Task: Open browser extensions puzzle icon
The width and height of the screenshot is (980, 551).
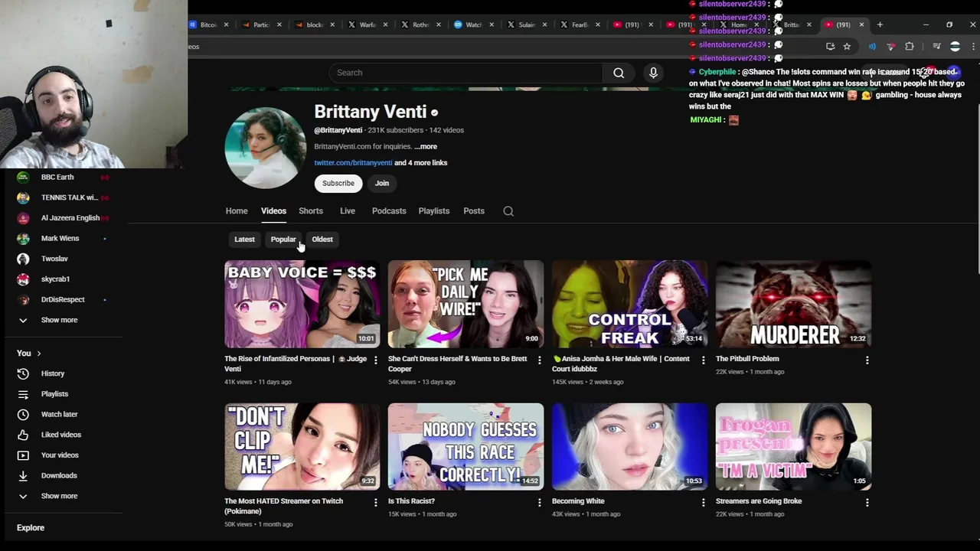Action: click(910, 47)
